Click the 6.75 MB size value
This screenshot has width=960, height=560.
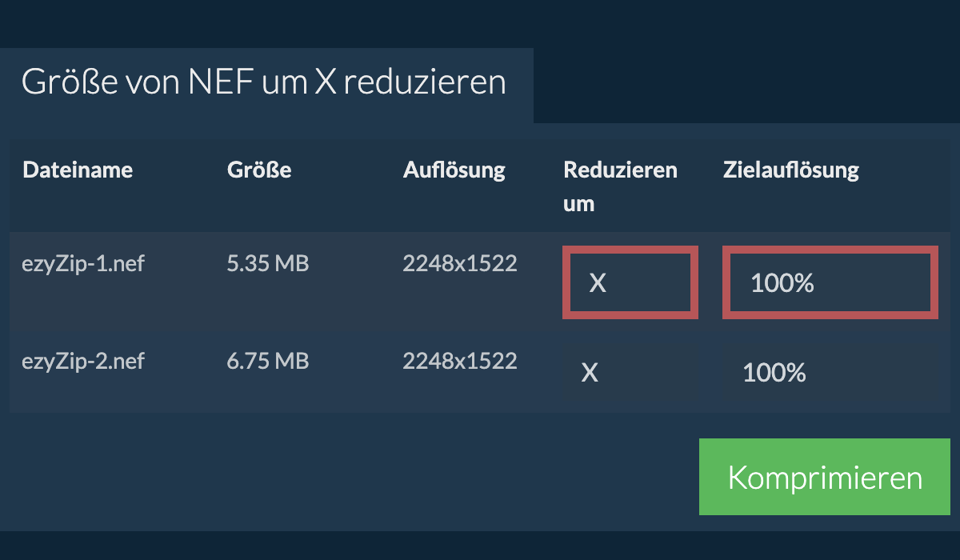click(268, 361)
